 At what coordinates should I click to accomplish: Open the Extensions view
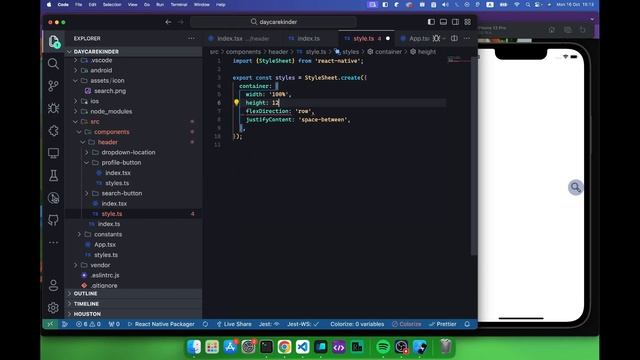coord(53,131)
